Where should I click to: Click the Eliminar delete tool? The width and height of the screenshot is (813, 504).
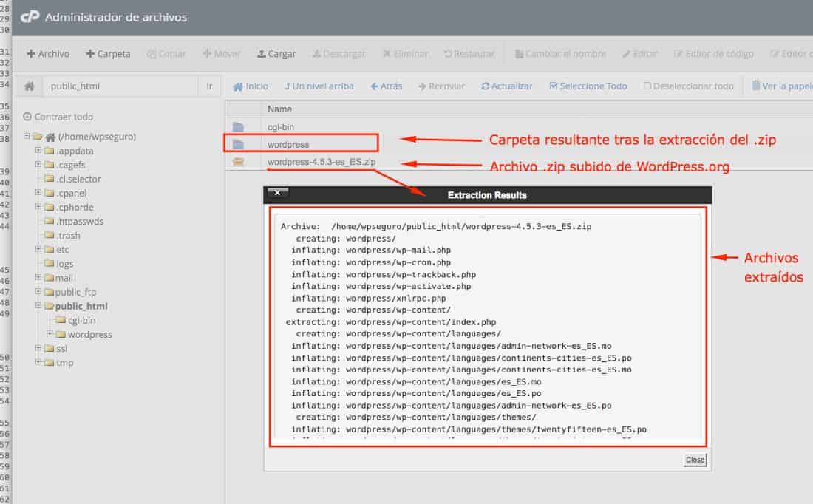click(405, 54)
